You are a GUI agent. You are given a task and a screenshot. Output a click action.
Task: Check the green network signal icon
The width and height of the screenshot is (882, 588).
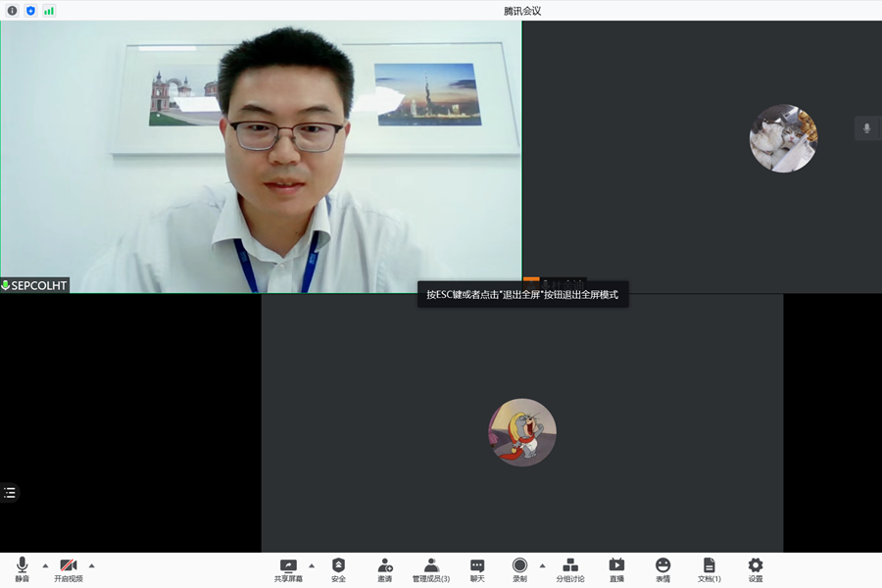pos(49,11)
